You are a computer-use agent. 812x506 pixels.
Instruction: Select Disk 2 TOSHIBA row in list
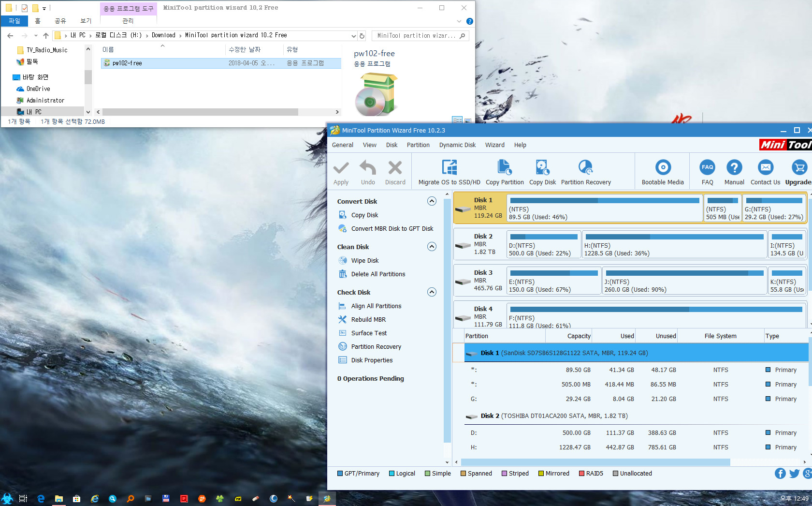[635, 416]
